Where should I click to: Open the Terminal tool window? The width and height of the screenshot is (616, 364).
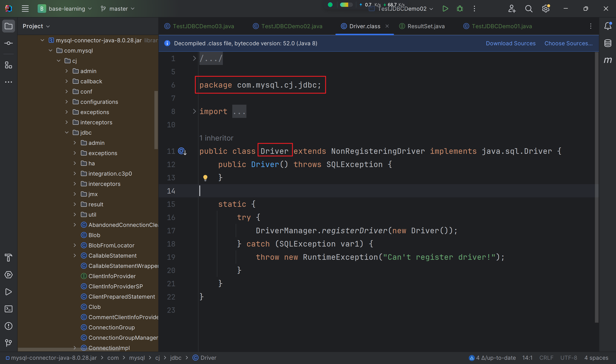9,309
